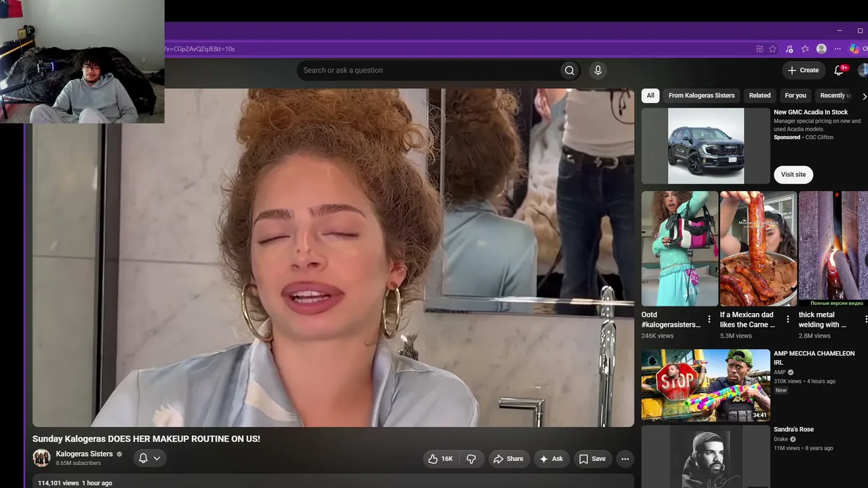Open the browser split screen apps icon
The width and height of the screenshot is (868, 488).
[759, 49]
